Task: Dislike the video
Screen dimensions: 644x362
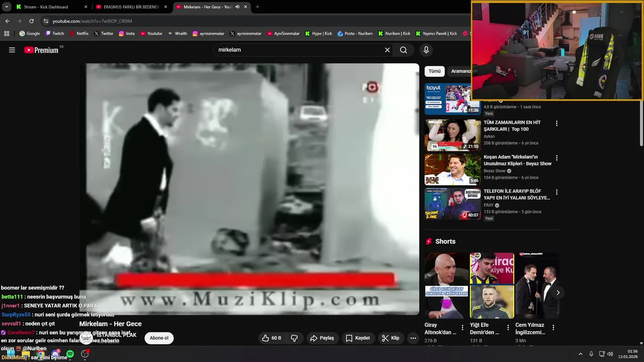Action: click(x=294, y=338)
